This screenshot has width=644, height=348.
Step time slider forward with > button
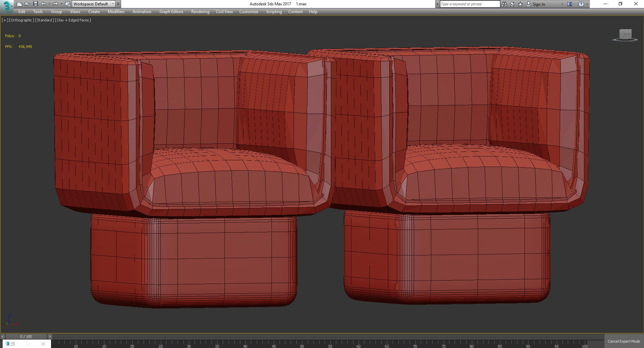click(x=50, y=337)
